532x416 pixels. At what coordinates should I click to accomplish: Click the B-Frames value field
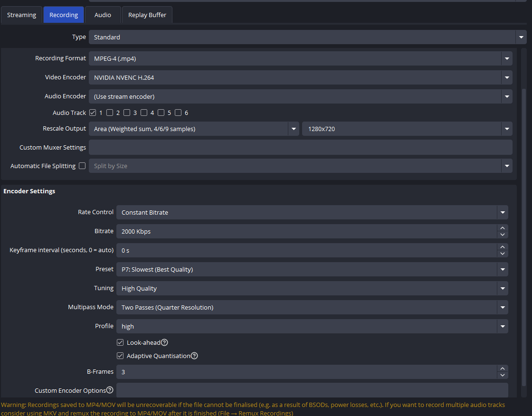pyautogui.click(x=307, y=372)
